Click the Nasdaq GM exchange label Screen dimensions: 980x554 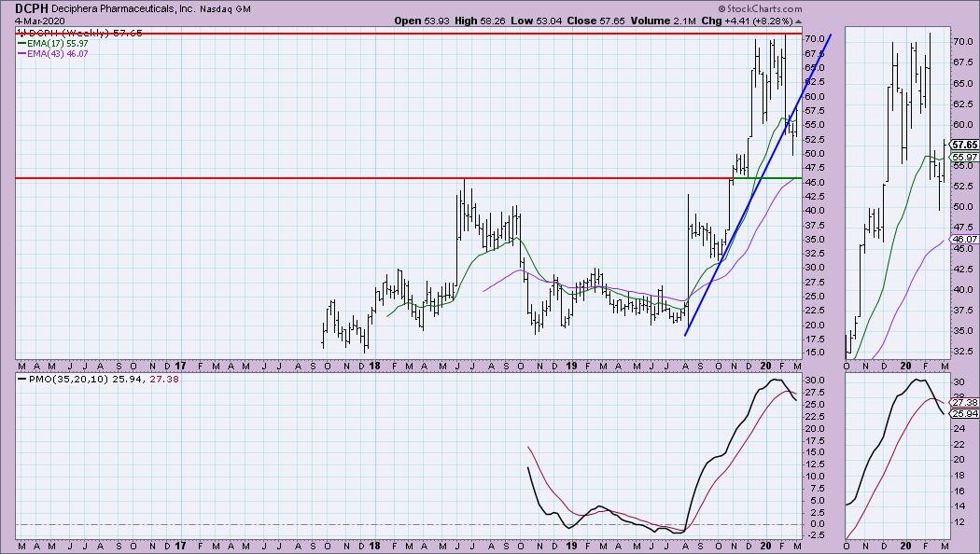click(226, 9)
